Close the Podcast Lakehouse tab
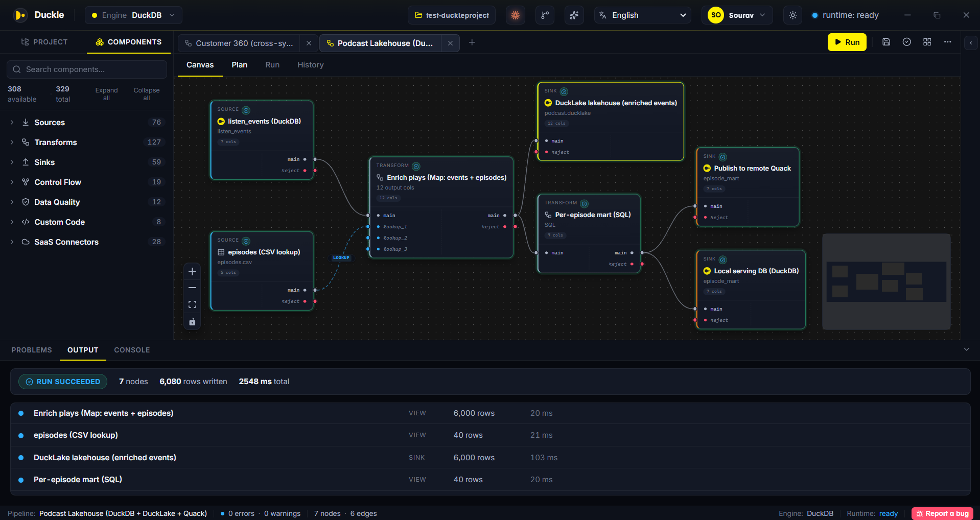980x520 pixels. click(450, 43)
